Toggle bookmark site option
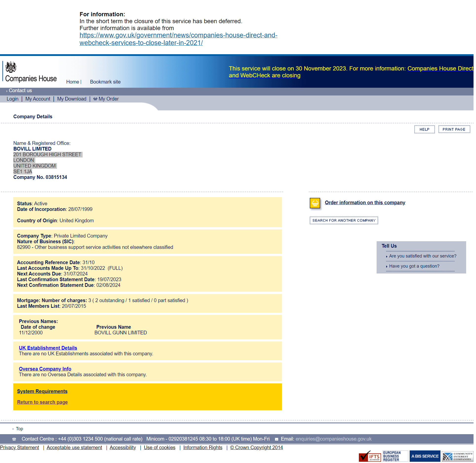 pos(105,82)
